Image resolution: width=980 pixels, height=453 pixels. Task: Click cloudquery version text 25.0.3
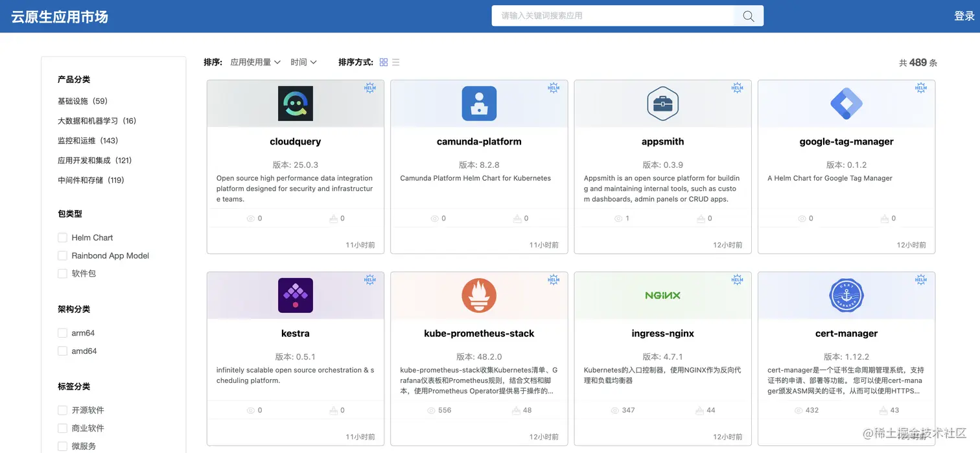[296, 165]
